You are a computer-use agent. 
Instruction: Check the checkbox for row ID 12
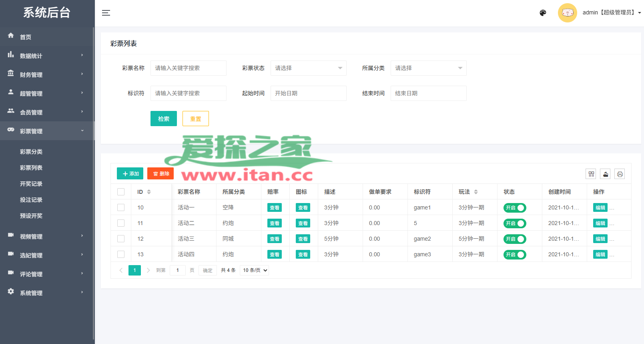coord(121,239)
